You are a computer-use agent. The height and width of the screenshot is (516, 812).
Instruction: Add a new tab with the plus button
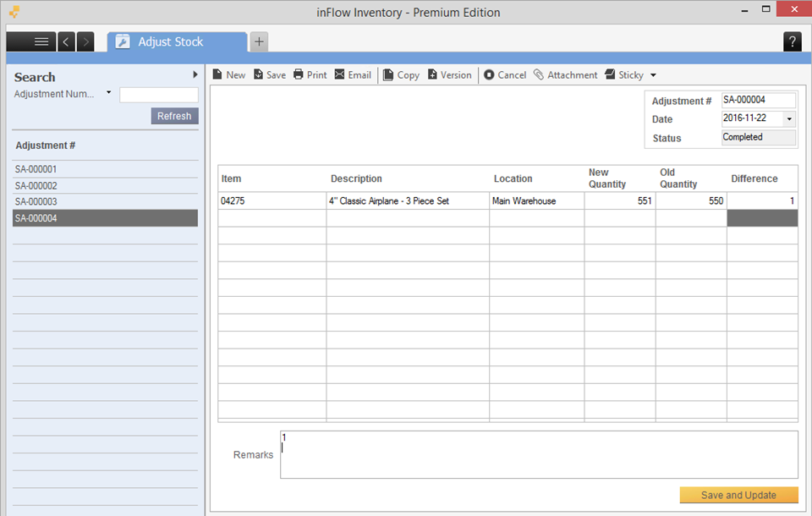click(259, 41)
